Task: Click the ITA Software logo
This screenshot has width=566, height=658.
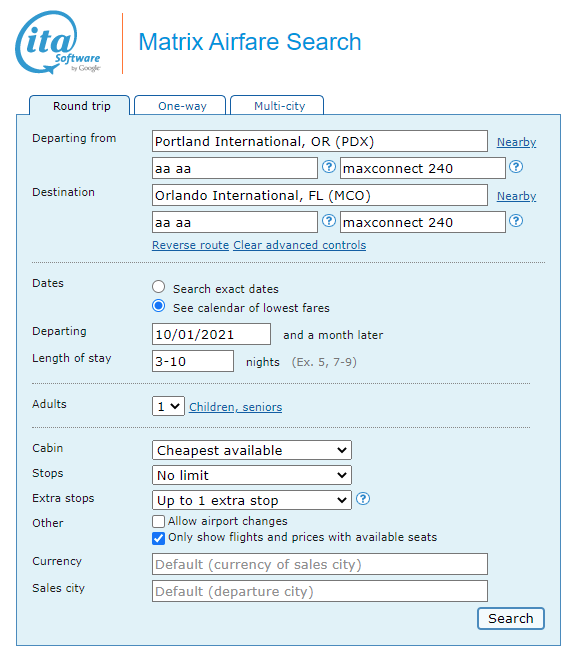Action: 57,42
